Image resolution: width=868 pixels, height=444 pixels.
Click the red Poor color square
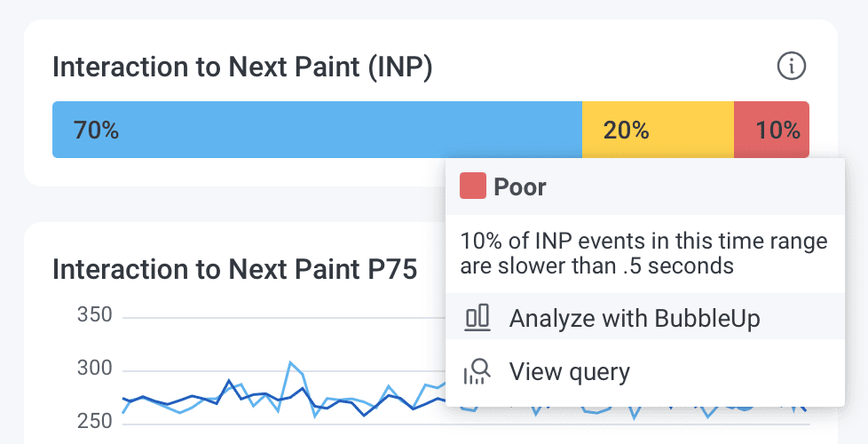pos(472,186)
